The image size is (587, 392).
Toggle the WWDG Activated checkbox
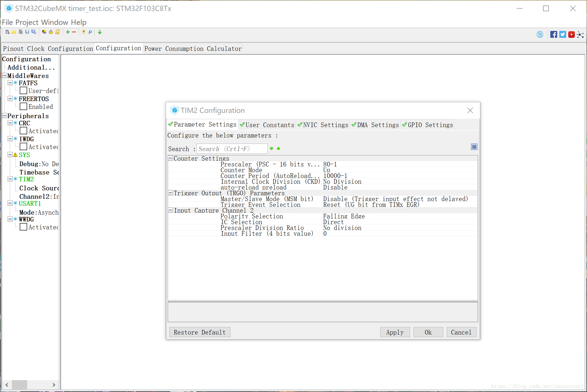pos(23,227)
